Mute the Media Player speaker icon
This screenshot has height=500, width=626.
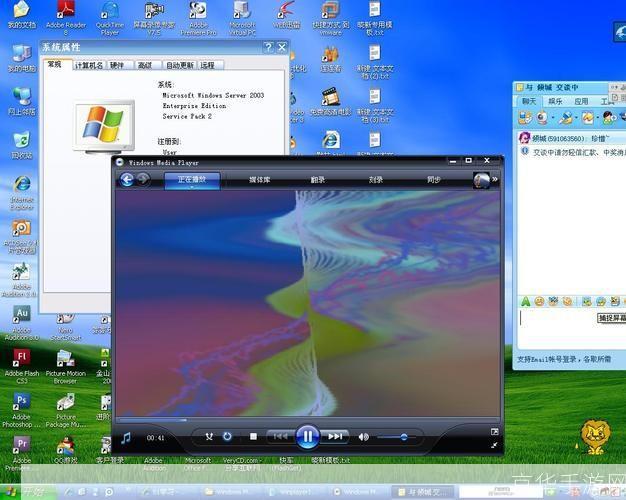[x=363, y=437]
